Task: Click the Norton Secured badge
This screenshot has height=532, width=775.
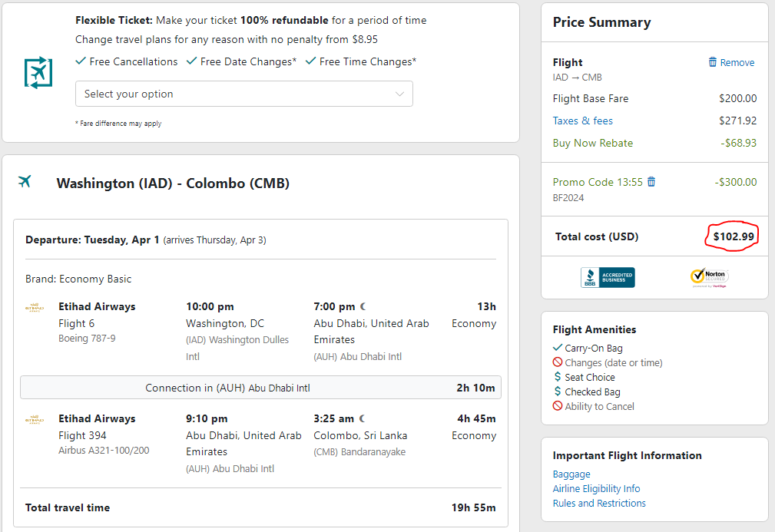Action: (709, 278)
